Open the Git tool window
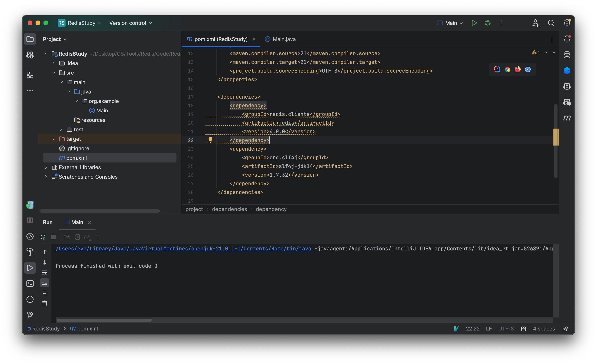Screen dimensions: 597x364 coord(30,315)
